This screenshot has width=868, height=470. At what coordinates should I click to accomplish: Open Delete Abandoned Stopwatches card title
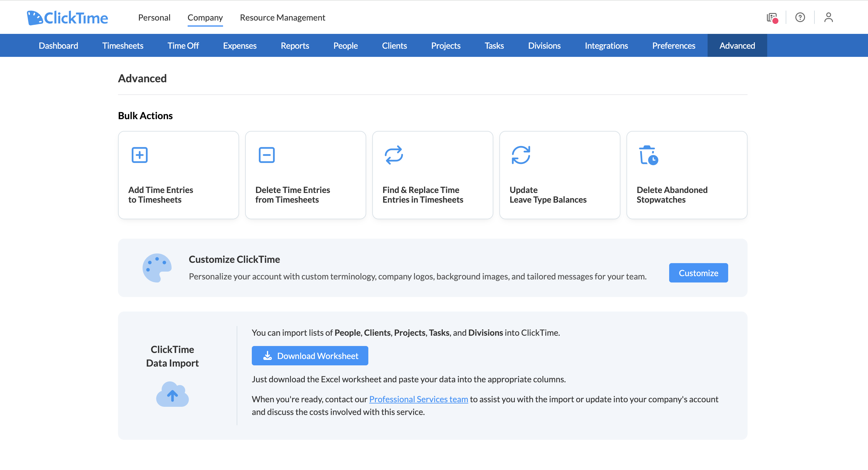click(672, 194)
